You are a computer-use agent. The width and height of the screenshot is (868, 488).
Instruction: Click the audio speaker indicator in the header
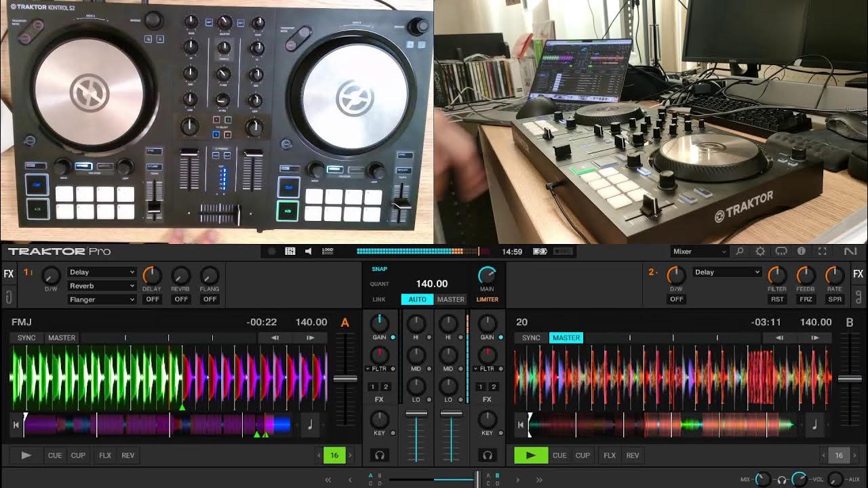point(308,251)
